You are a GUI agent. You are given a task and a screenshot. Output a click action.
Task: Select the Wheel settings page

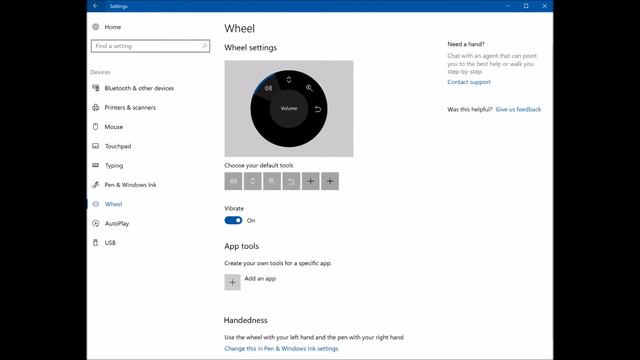tap(113, 204)
